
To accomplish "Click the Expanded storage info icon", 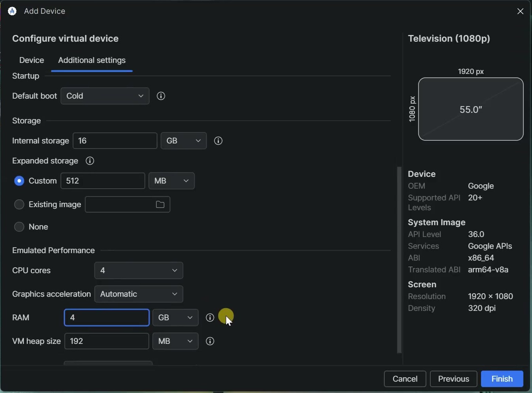I will (x=90, y=161).
